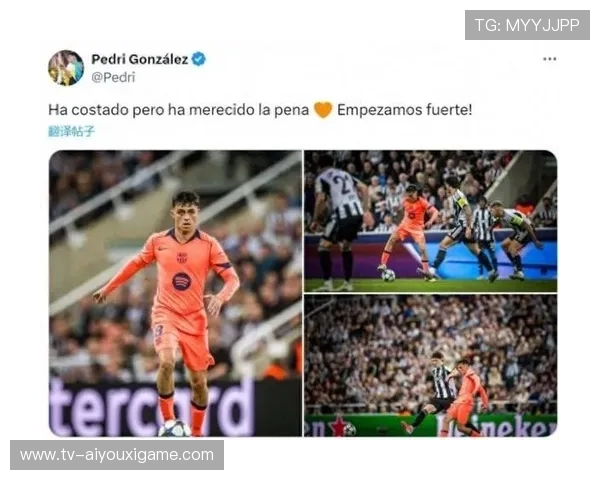The height and width of the screenshot is (480, 600).
Task: Open Pedri González profile avatar
Action: (66, 68)
